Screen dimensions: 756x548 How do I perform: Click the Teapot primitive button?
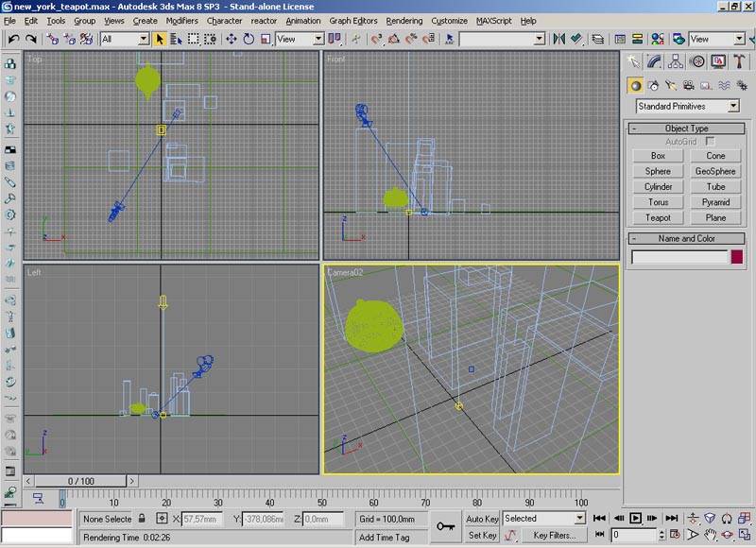tap(658, 217)
